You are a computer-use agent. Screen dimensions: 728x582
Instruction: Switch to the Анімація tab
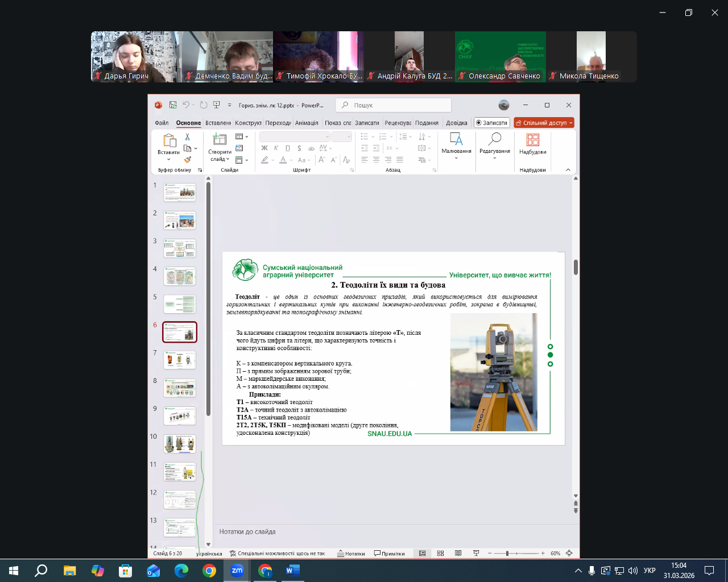click(x=307, y=123)
